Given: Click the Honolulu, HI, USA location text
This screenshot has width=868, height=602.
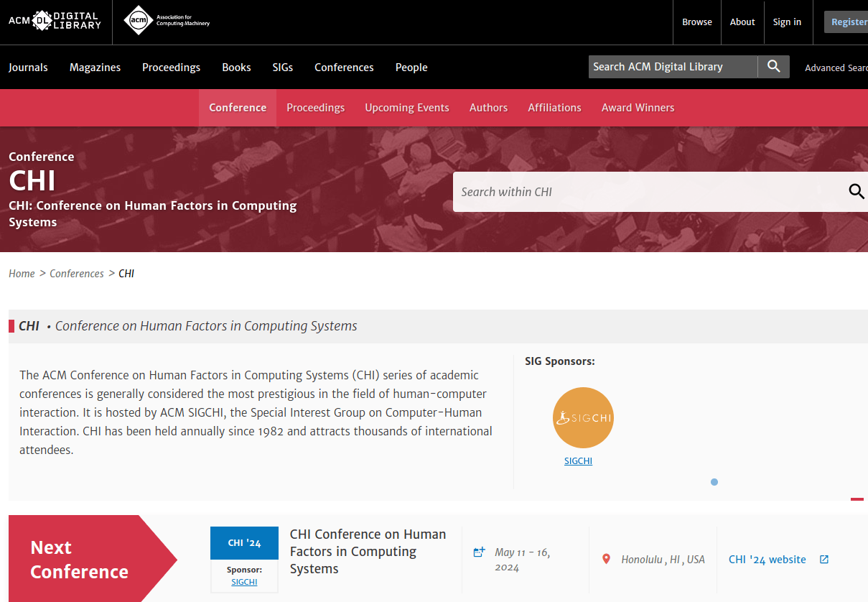Looking at the screenshot, I should click(663, 560).
